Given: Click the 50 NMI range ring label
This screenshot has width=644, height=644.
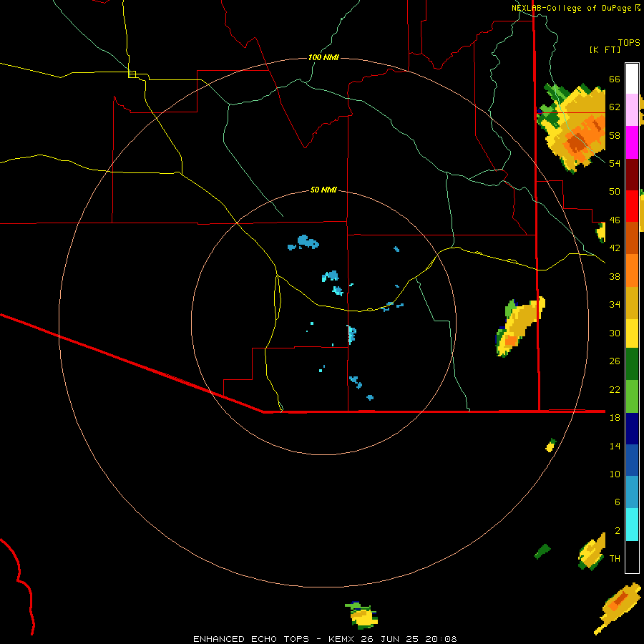Looking at the screenshot, I should (323, 190).
